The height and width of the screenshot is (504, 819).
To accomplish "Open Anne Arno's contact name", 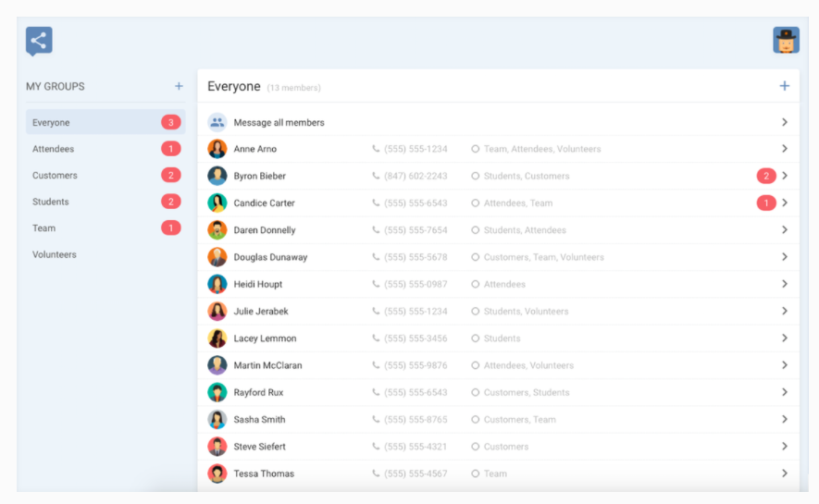I will (x=254, y=149).
